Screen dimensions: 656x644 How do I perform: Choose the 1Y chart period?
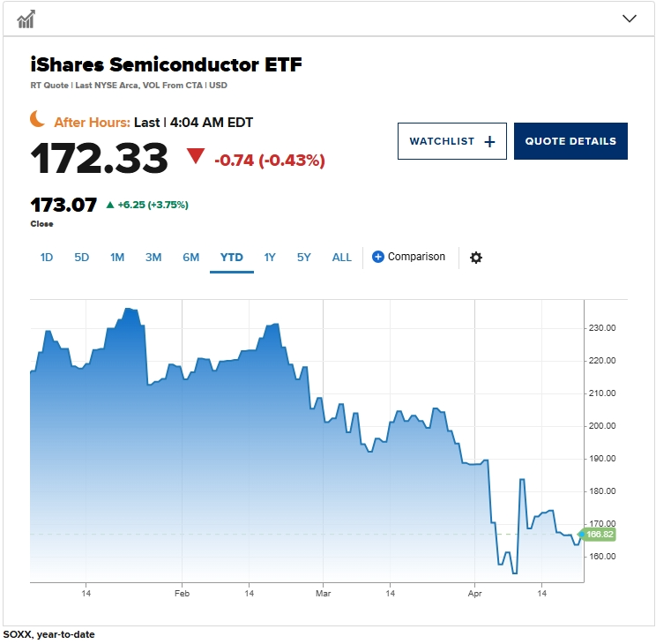point(270,257)
